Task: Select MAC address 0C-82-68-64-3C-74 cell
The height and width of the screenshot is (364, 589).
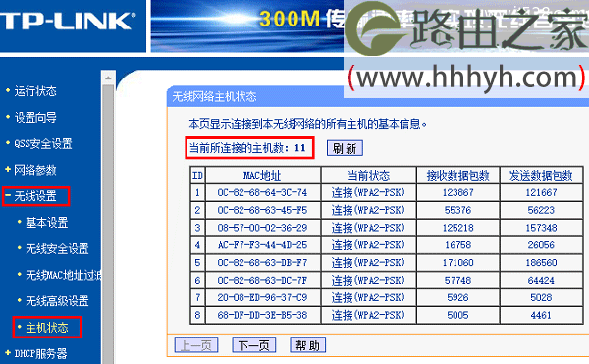Action: 262,192
